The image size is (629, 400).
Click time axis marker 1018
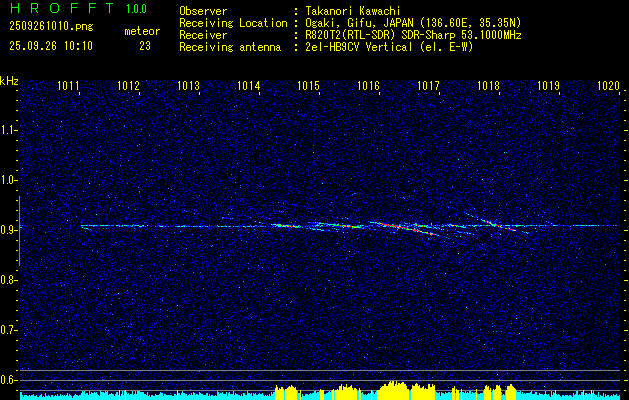tap(489, 85)
